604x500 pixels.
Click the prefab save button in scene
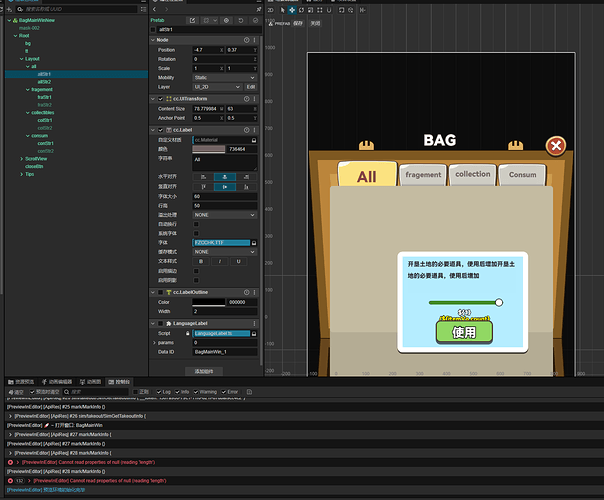(298, 23)
